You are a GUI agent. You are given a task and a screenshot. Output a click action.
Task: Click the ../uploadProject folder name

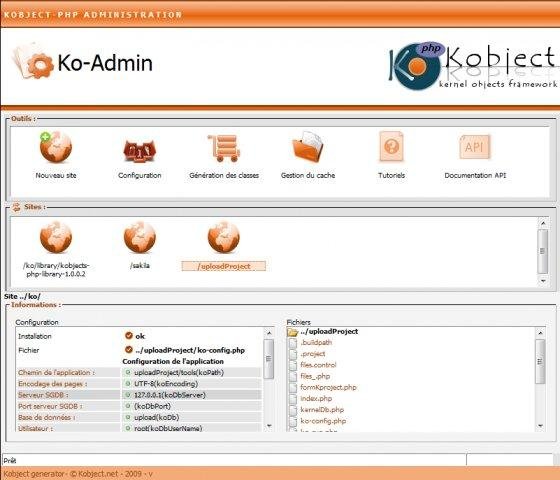329,331
